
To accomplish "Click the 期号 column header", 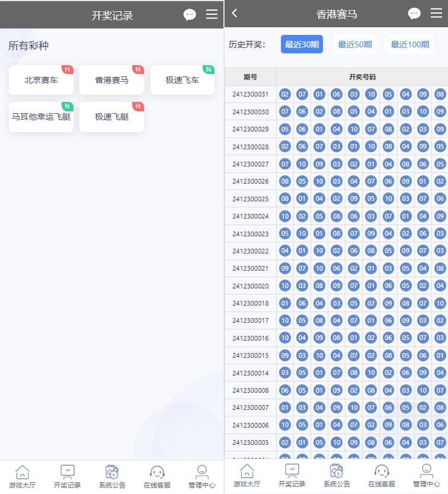I will (x=251, y=77).
